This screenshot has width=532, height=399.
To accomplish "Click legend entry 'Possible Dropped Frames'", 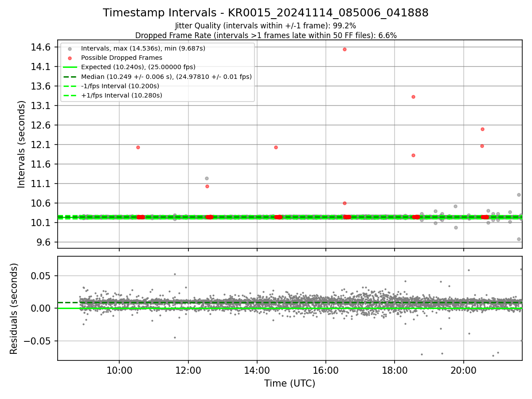I will tap(121, 58).
